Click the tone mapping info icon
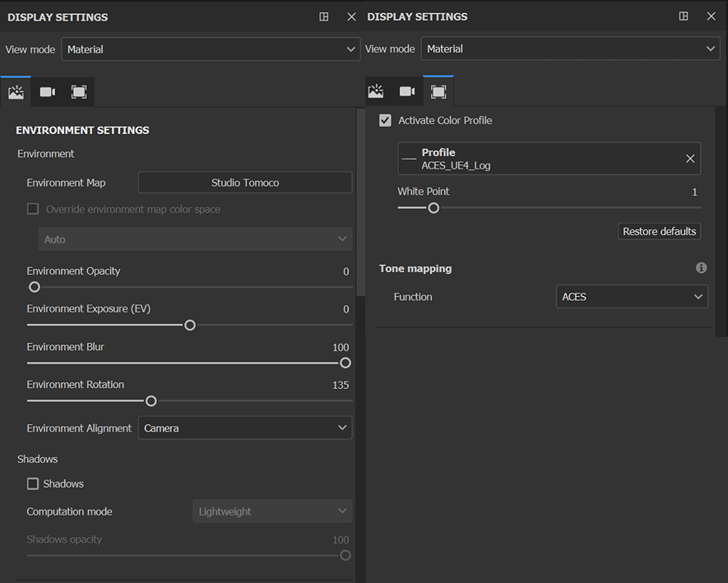This screenshot has height=583, width=728. pos(701,268)
